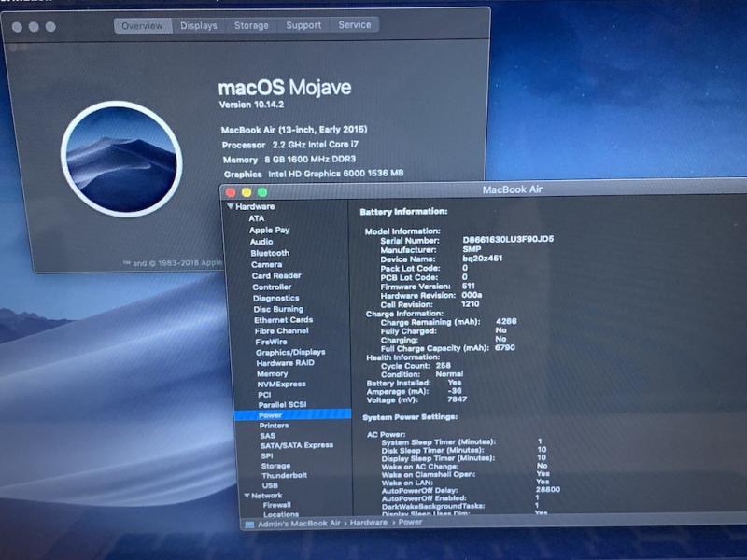Screen dimensions: 747x560
Task: Select Camera in the sidebar
Action: (266, 264)
